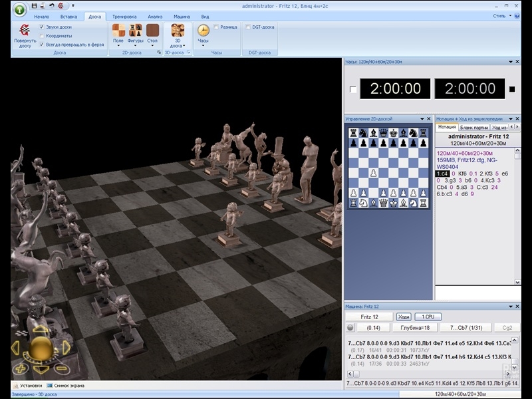This screenshot has height=399, width=532.
Task: Click the Установки settings icon below the board
Action: click(16, 385)
